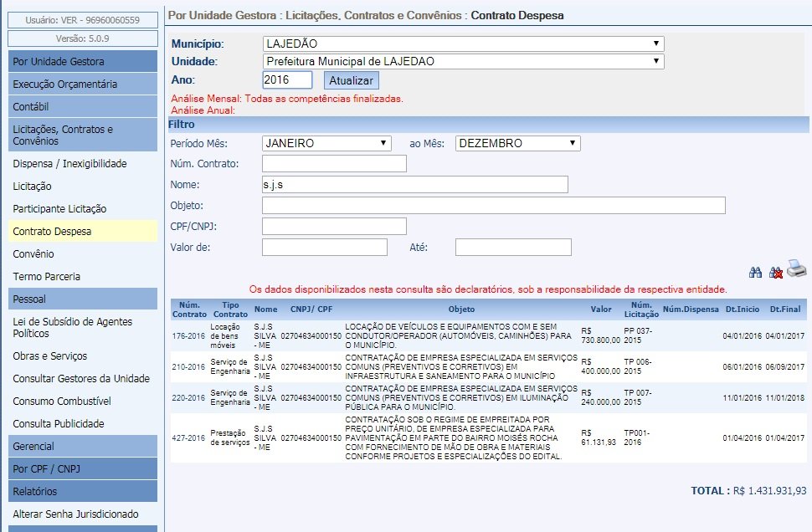Click into the Núm. Contrato field
Image resolution: width=812 pixels, height=532 pixels.
tap(334, 163)
